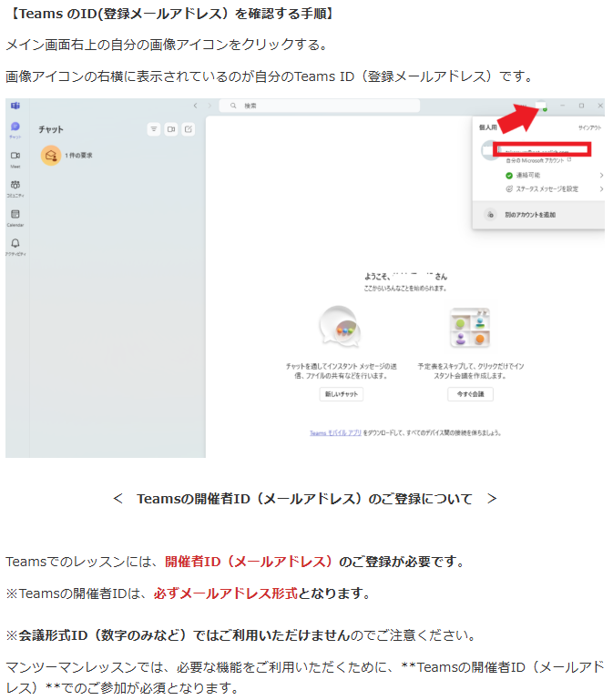Viewport: 613px width, 700px height.
Task: Select 別のアカウントを追加
Action: 530,215
